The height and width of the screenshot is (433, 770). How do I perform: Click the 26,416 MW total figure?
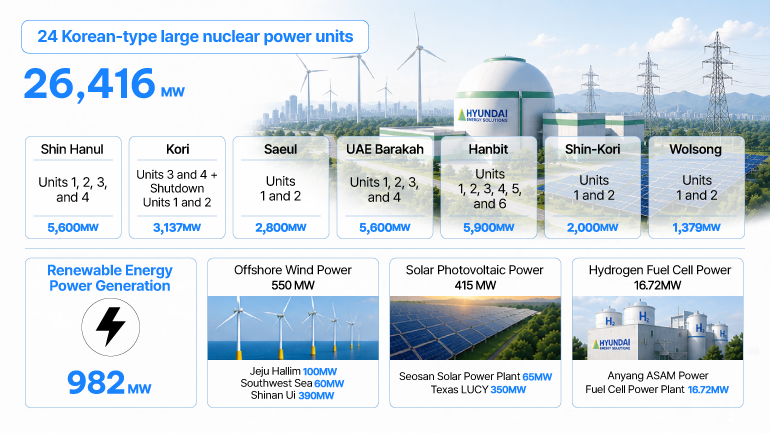point(104,84)
